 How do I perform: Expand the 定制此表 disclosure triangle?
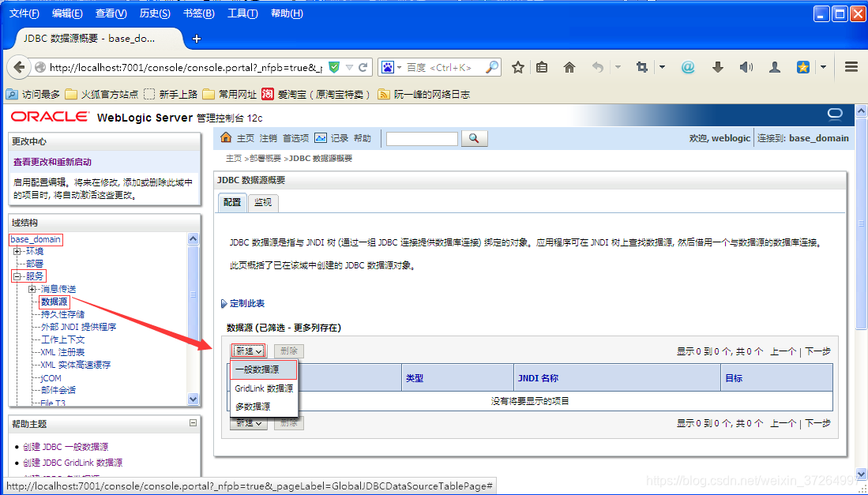[224, 304]
